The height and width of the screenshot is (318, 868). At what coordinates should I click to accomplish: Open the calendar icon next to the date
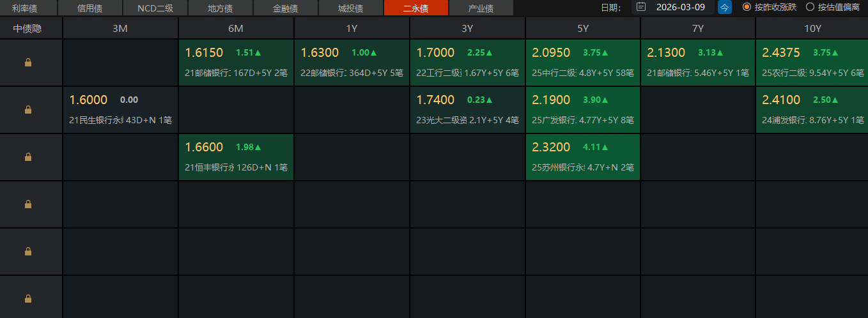pyautogui.click(x=641, y=8)
